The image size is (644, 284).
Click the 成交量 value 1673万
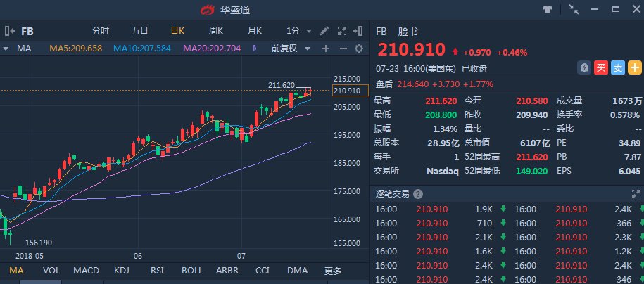point(627,101)
